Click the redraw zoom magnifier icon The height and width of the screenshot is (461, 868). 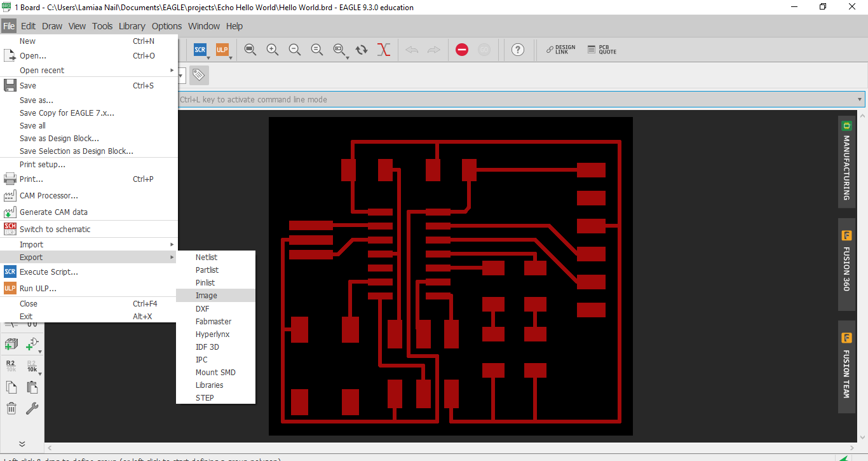(317, 50)
